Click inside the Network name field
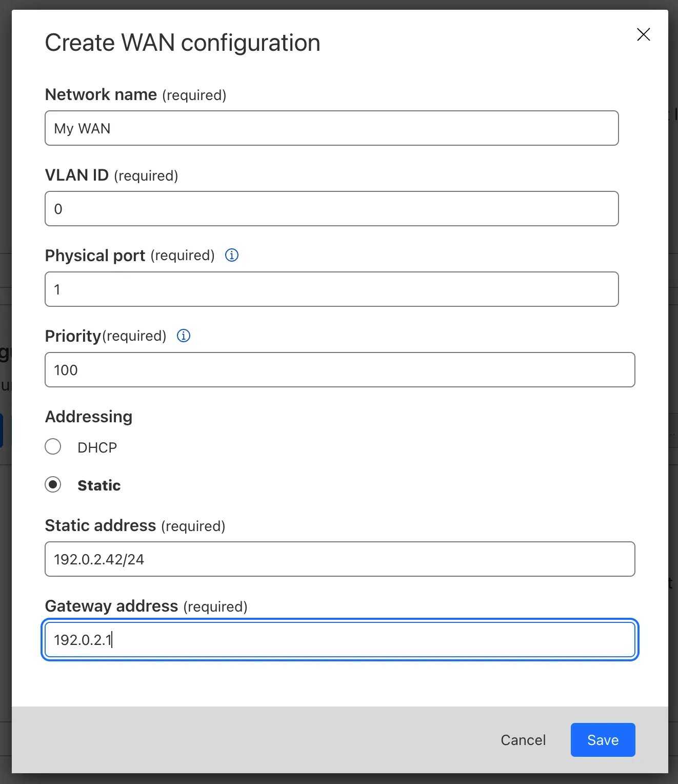The width and height of the screenshot is (678, 784). pyautogui.click(x=331, y=128)
